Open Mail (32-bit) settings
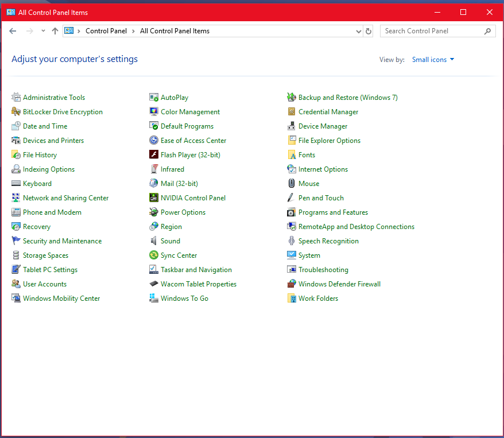This screenshot has height=438, width=504. [179, 184]
